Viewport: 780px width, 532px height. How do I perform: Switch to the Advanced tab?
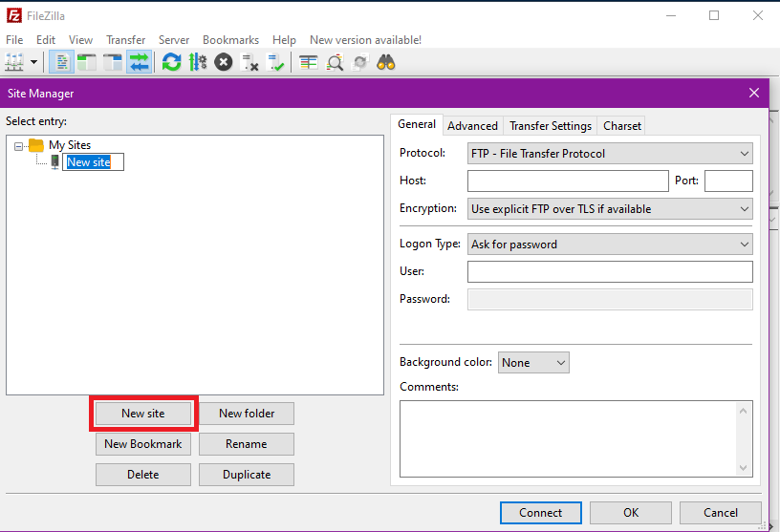(472, 126)
